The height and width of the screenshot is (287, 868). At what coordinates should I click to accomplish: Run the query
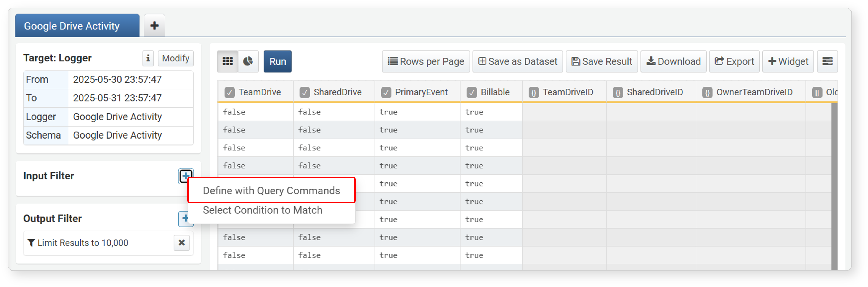(x=277, y=61)
